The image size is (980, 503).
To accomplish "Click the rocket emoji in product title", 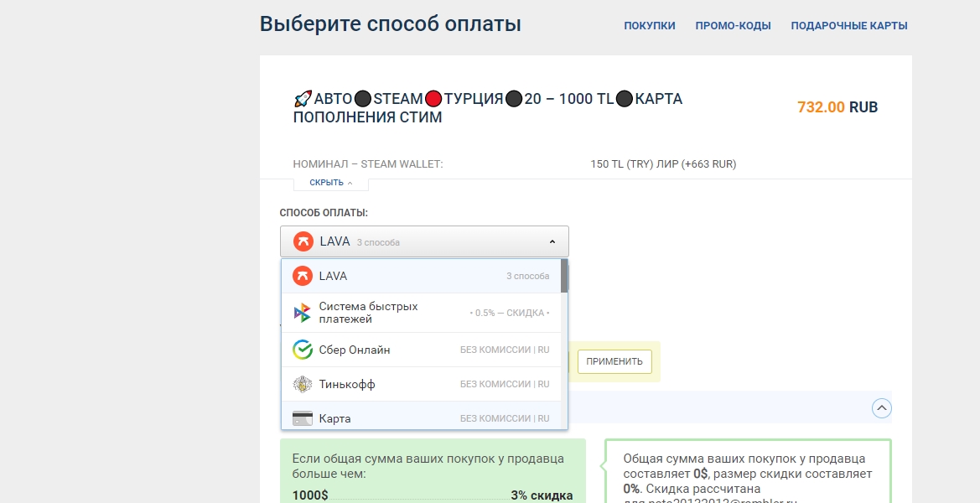I will click(x=303, y=99).
